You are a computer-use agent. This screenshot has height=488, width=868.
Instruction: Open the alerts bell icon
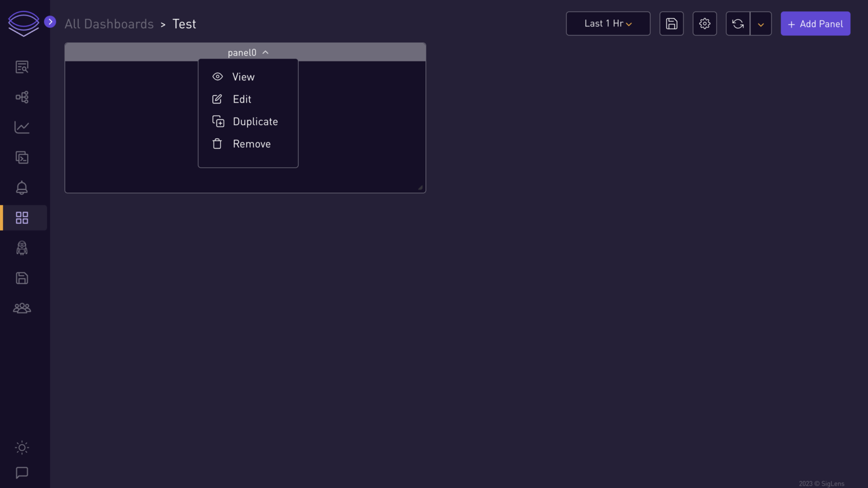(x=22, y=188)
